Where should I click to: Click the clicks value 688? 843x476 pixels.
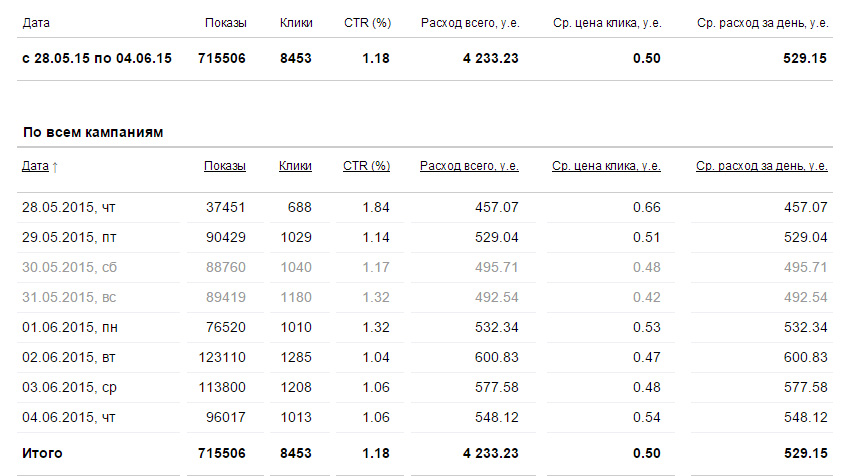[300, 207]
